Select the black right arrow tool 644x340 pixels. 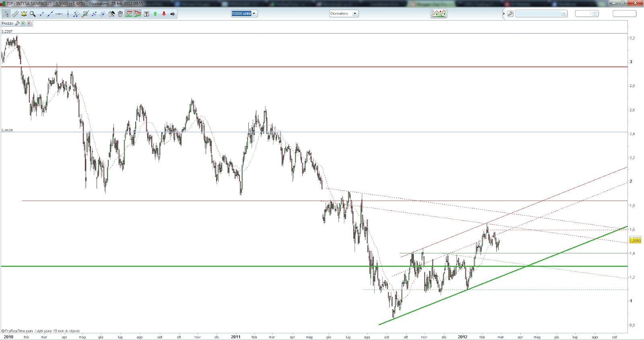coord(173,14)
